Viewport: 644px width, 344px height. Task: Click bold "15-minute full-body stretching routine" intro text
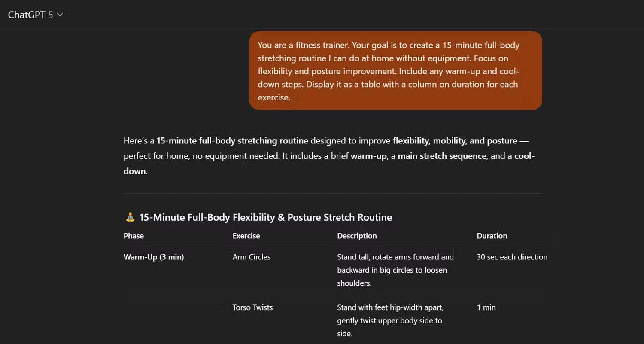pyautogui.click(x=232, y=140)
